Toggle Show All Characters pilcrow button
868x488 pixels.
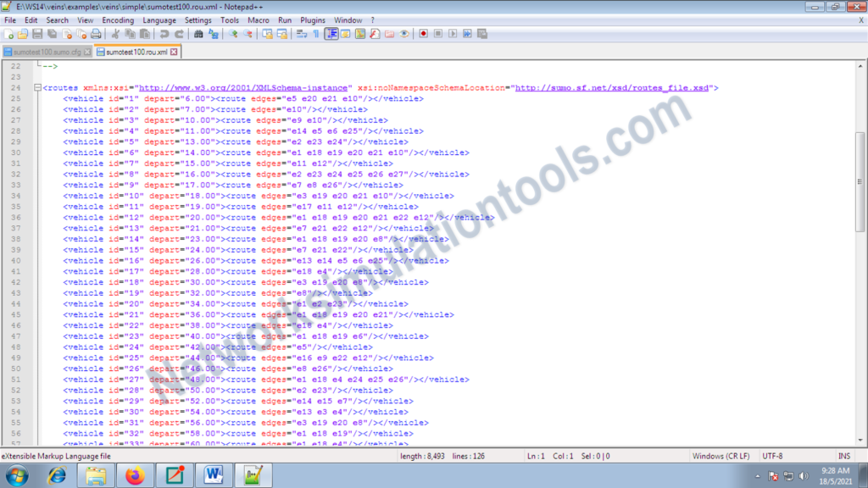point(315,34)
